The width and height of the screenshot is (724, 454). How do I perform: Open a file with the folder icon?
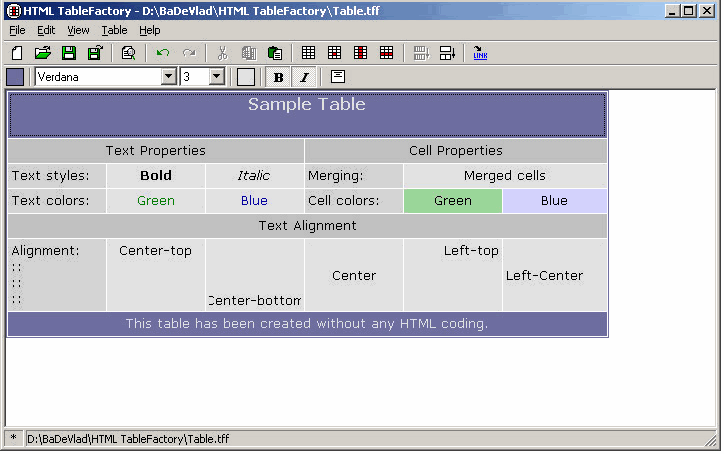[43, 53]
